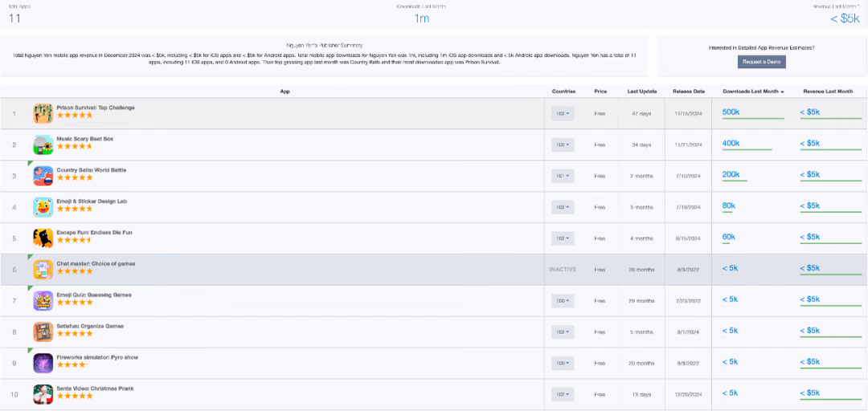Open the Prison Survival: Tap Challenge app icon
This screenshot has width=868, height=411.
click(x=43, y=113)
